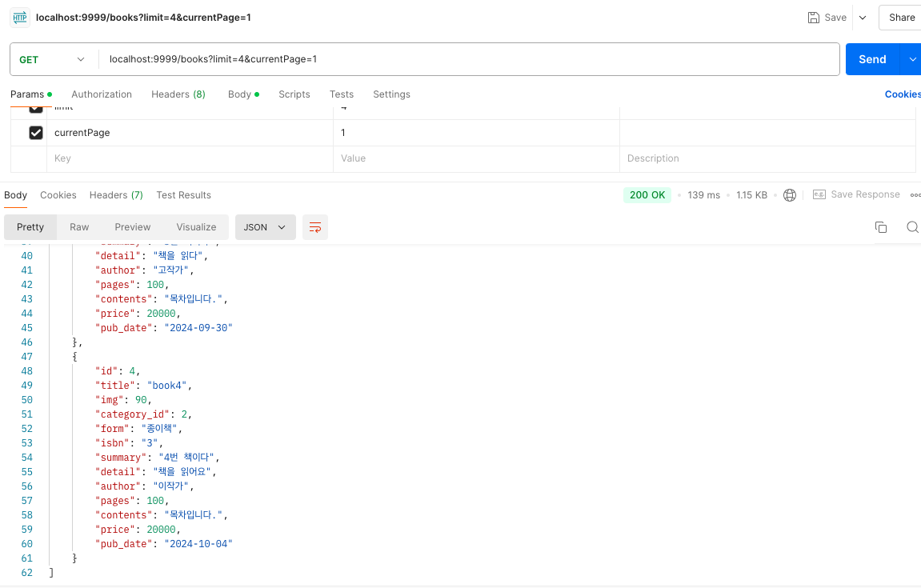Select the response Body tab
The height and width of the screenshot is (588, 921).
coord(16,195)
